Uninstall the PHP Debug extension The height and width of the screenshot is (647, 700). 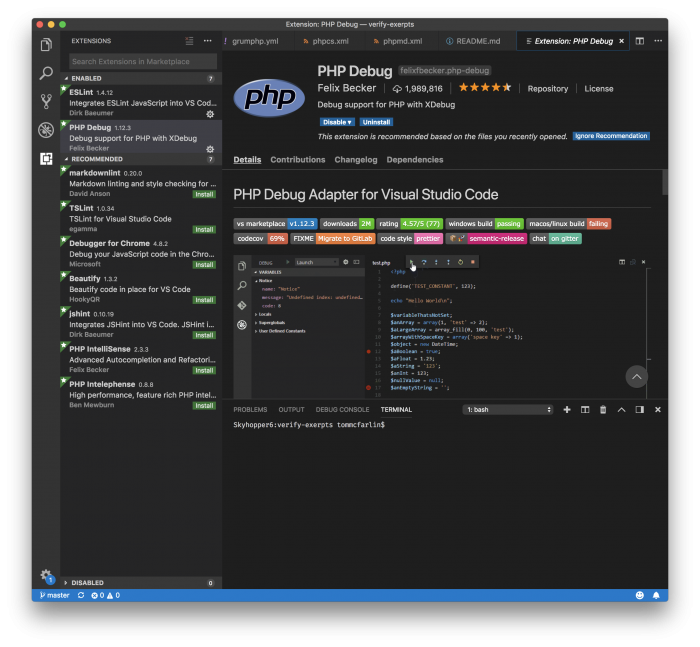point(376,122)
